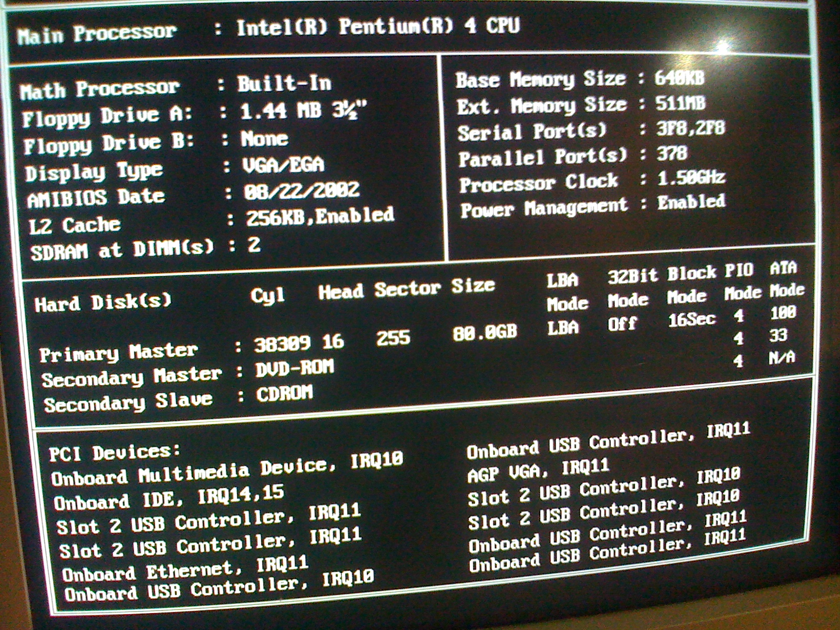Click the "Cyl" column header

[268, 296]
